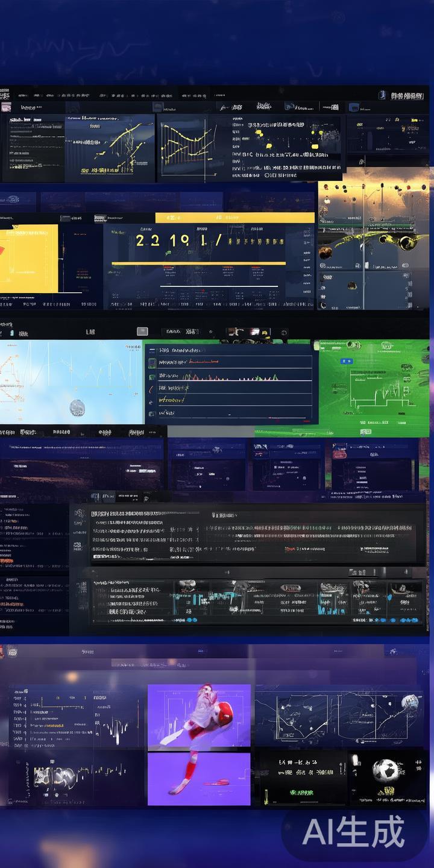
Task: Select the yellow highlighted tab above the score
Action: pyautogui.click(x=234, y=218)
